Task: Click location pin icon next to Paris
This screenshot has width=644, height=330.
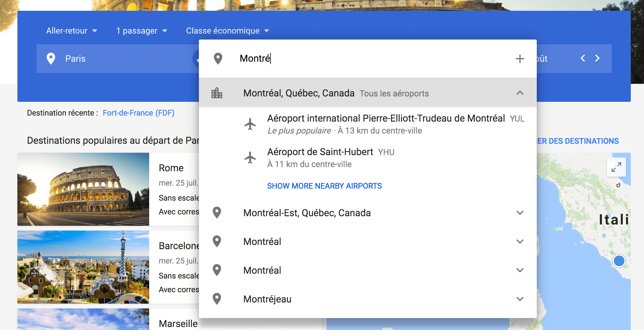Action: click(x=51, y=59)
